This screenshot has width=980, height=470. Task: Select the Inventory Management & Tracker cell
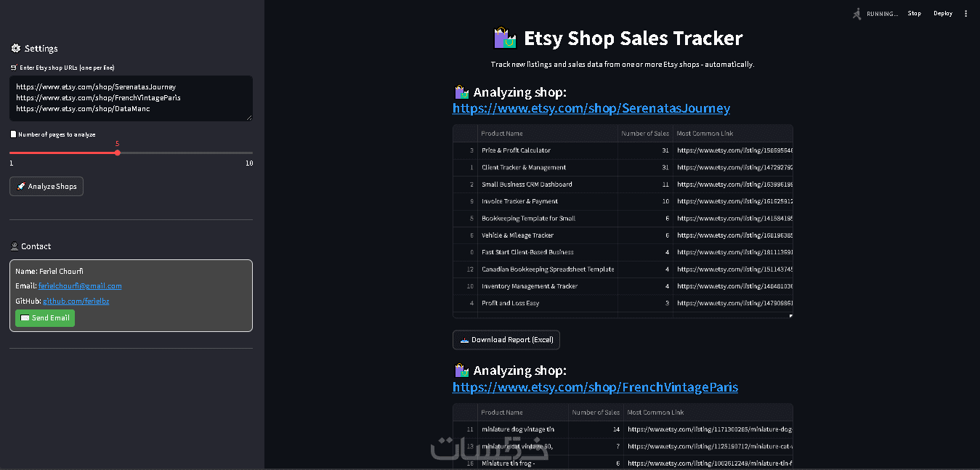click(x=548, y=286)
